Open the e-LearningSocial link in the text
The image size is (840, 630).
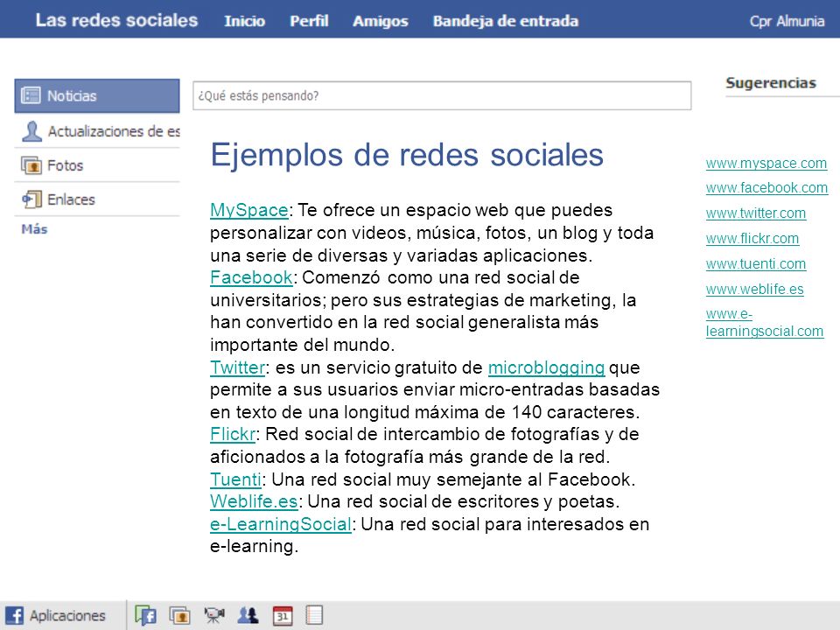click(x=281, y=524)
